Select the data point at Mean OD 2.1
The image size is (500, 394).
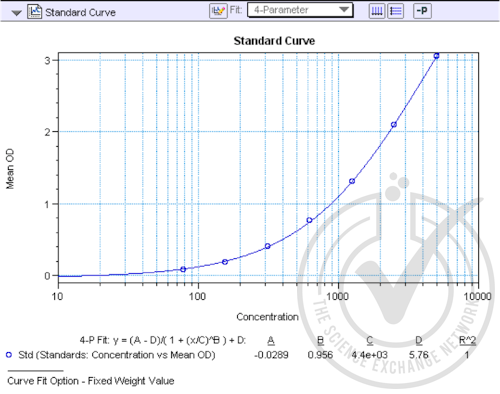(x=394, y=125)
